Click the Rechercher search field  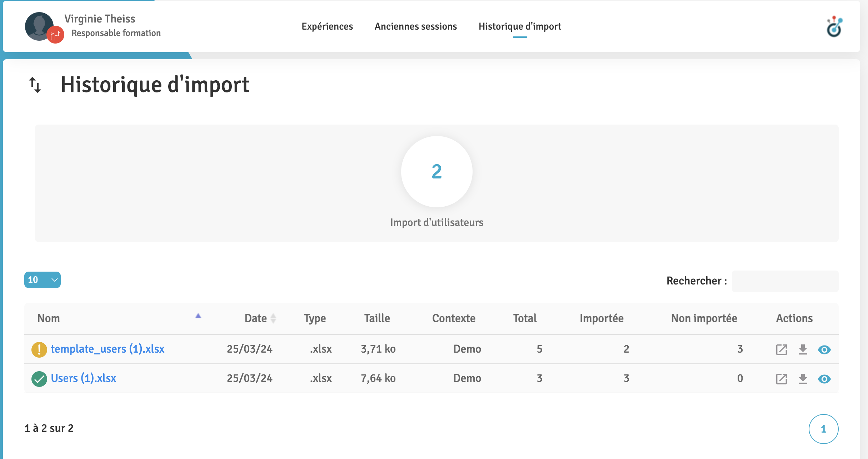(785, 281)
